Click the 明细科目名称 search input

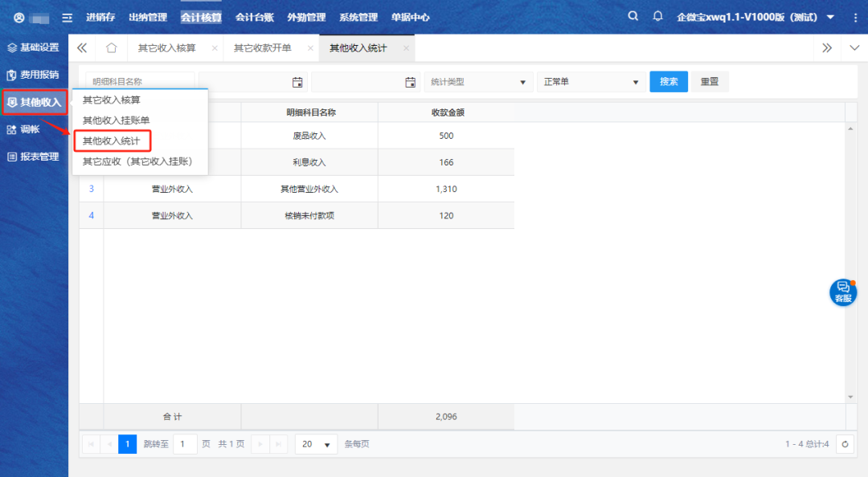pos(140,82)
